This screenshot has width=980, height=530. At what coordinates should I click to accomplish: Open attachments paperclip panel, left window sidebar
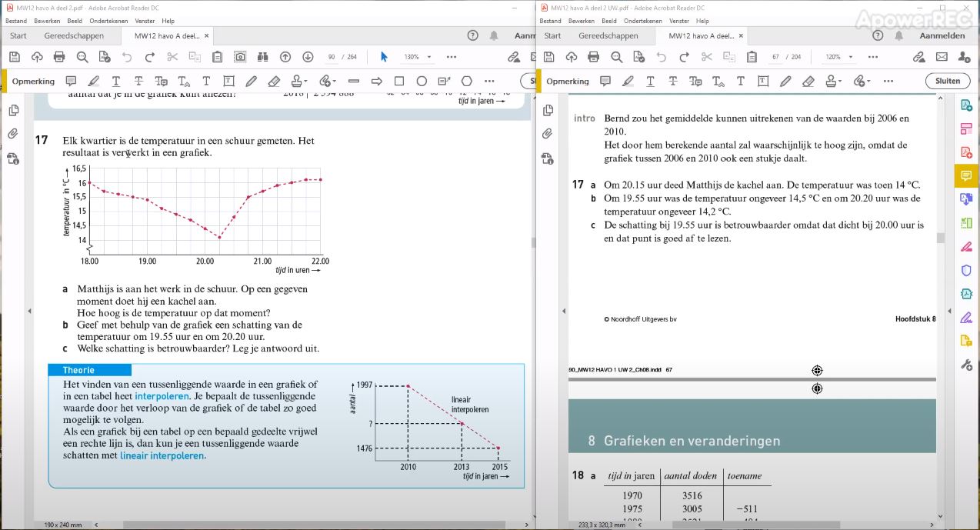pyautogui.click(x=13, y=134)
